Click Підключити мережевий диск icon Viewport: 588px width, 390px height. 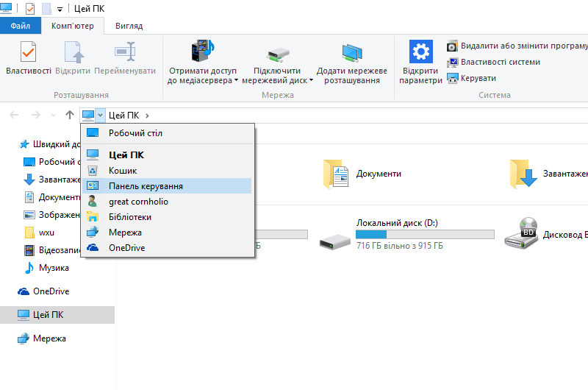(278, 54)
